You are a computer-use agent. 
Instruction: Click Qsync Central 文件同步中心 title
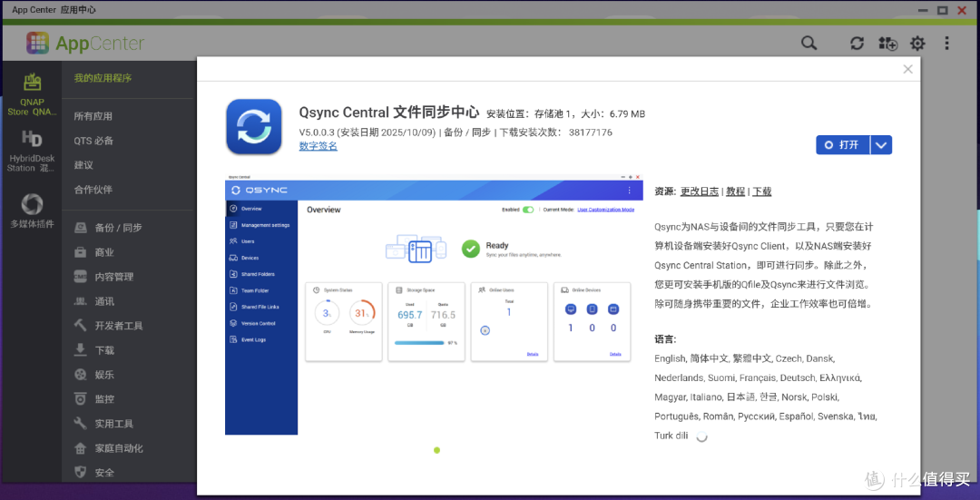(388, 113)
